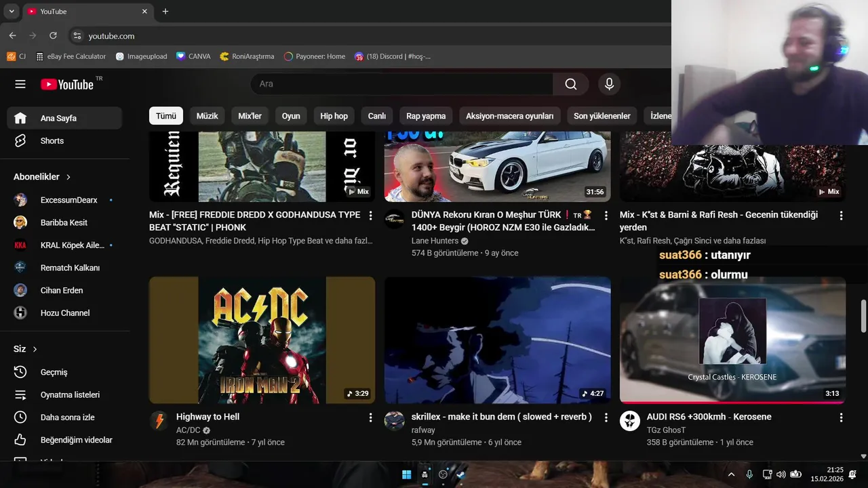Open Daha sonra izle list

(64, 418)
